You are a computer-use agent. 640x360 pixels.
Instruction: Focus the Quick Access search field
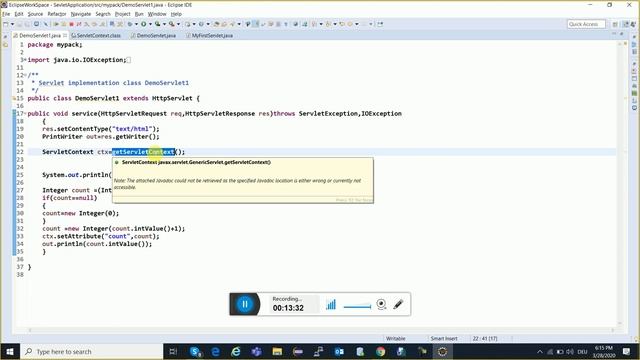586,24
